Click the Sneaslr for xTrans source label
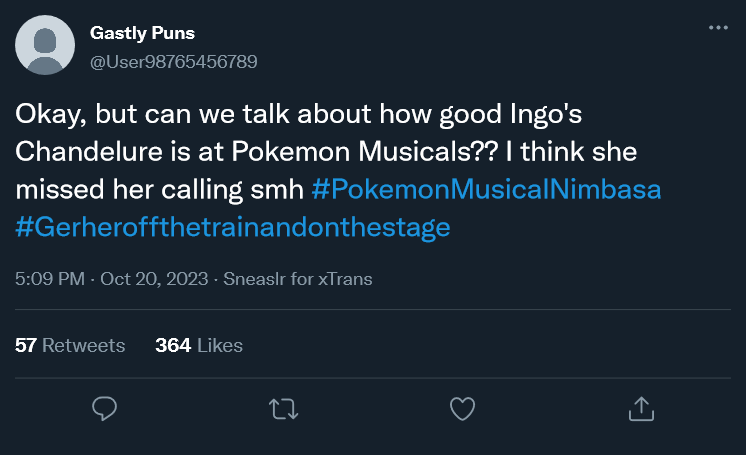Screen dimensions: 746x455 (297, 279)
